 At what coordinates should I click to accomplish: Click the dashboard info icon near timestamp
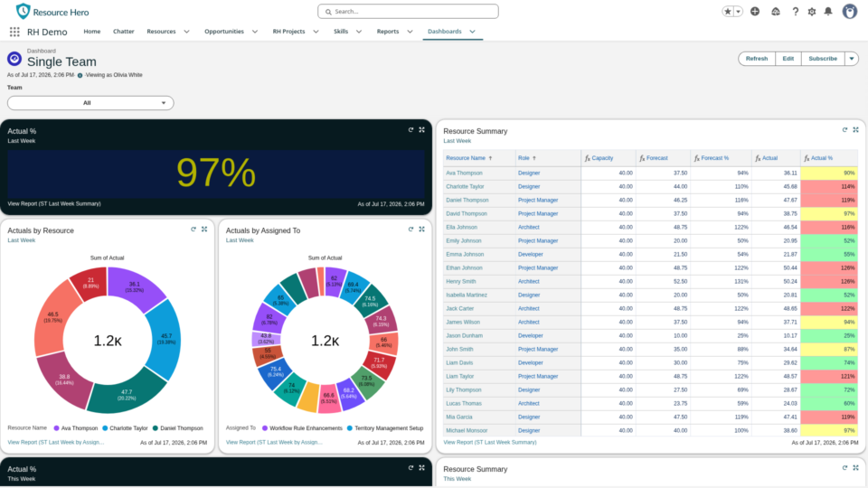80,75
